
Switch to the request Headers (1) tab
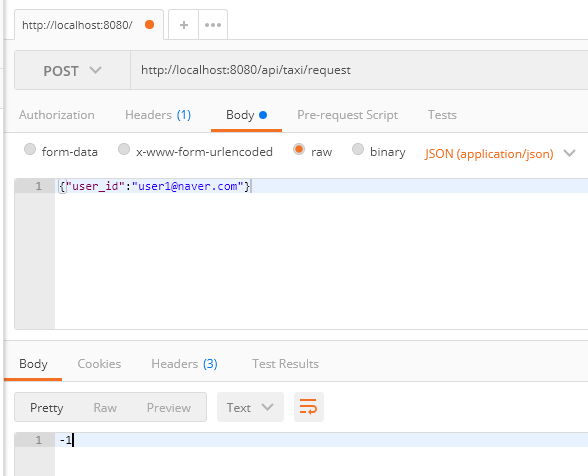pyautogui.click(x=158, y=115)
